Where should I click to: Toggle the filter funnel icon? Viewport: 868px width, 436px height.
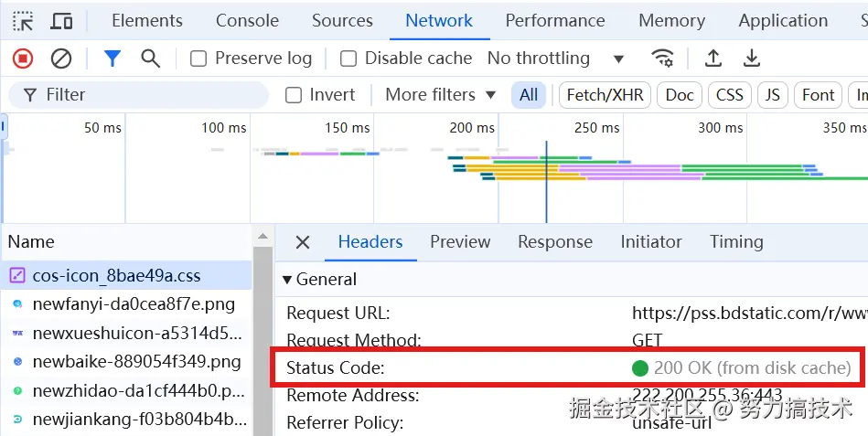(x=112, y=58)
